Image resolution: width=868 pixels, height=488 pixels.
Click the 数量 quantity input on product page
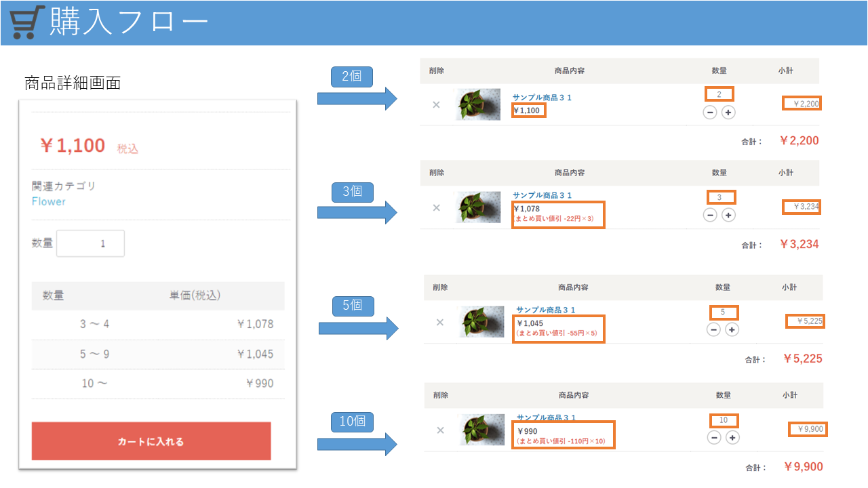point(91,243)
